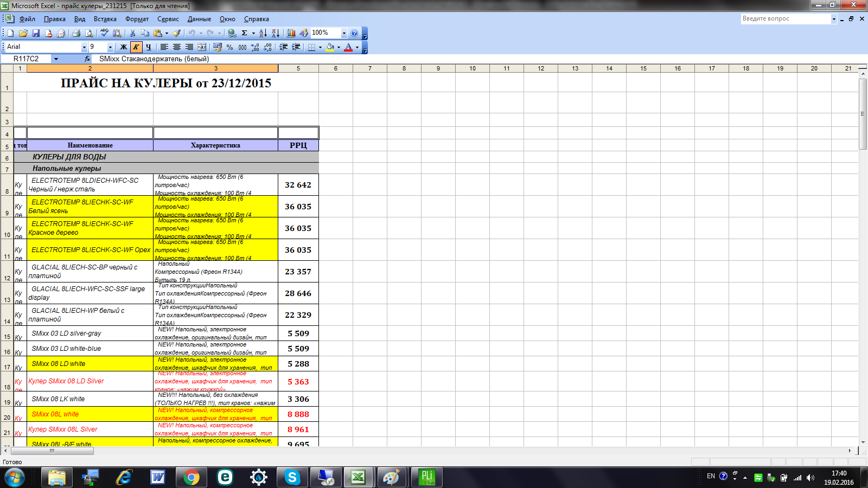
Task: Run the spelling check (ABC) icon
Action: (x=105, y=33)
